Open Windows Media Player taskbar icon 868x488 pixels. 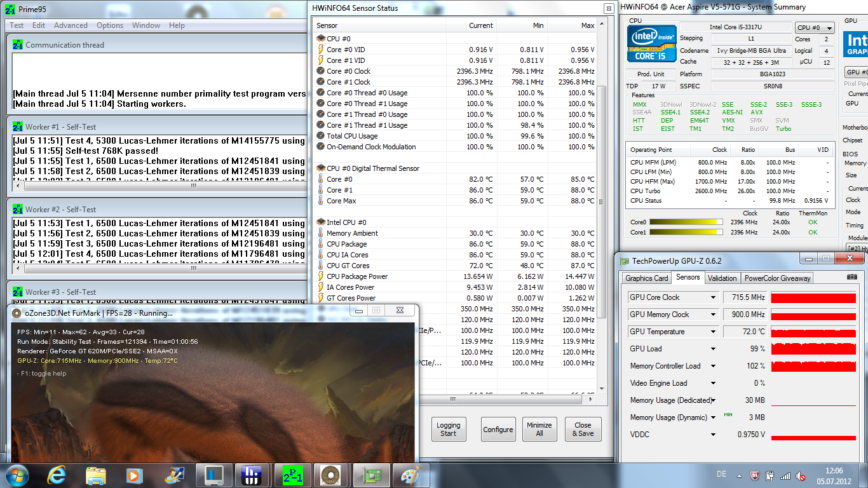(134, 475)
